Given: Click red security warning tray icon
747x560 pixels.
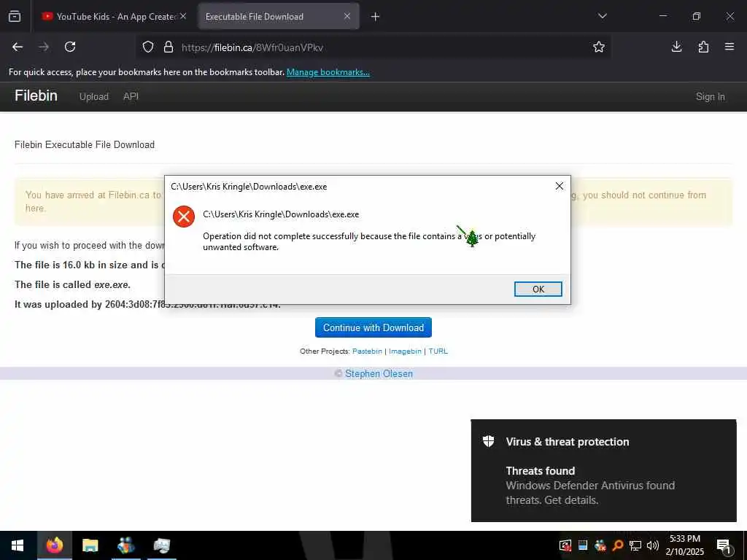Looking at the screenshot, I should [565, 545].
